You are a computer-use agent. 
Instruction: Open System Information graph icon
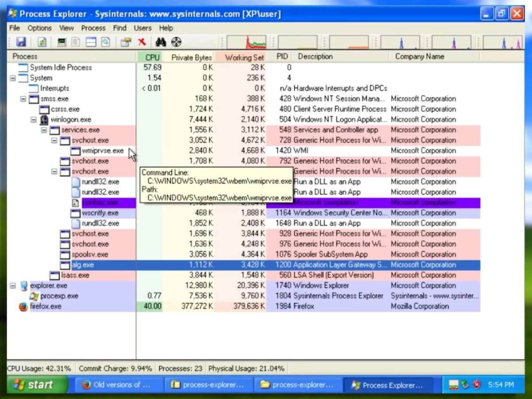62,42
